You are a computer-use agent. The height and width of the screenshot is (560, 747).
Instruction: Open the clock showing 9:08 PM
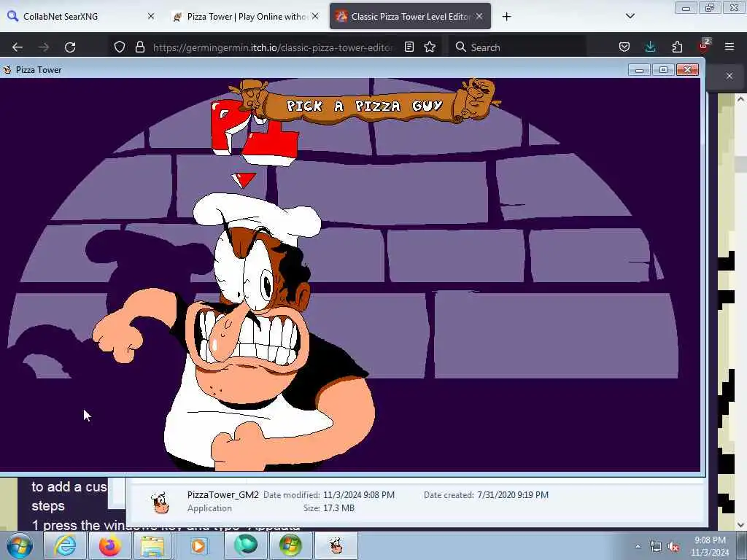(710, 546)
